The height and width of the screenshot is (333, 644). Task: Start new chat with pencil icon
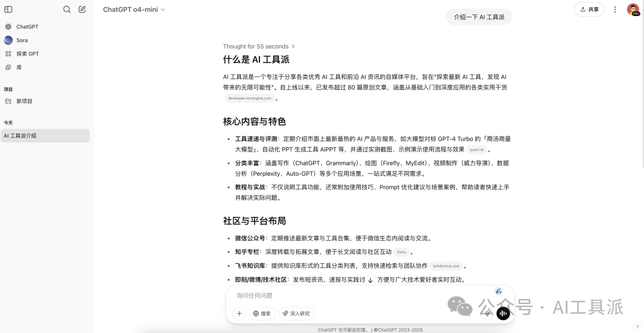point(82,10)
